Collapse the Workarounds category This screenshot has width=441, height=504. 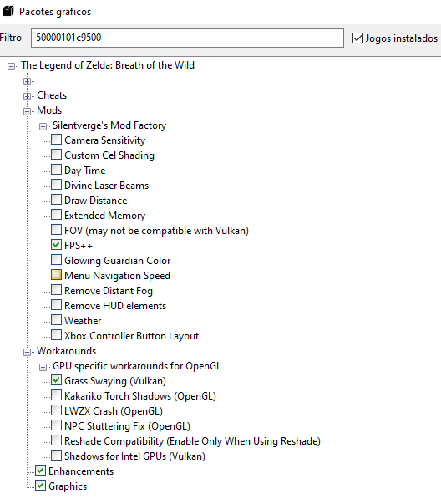point(27,352)
